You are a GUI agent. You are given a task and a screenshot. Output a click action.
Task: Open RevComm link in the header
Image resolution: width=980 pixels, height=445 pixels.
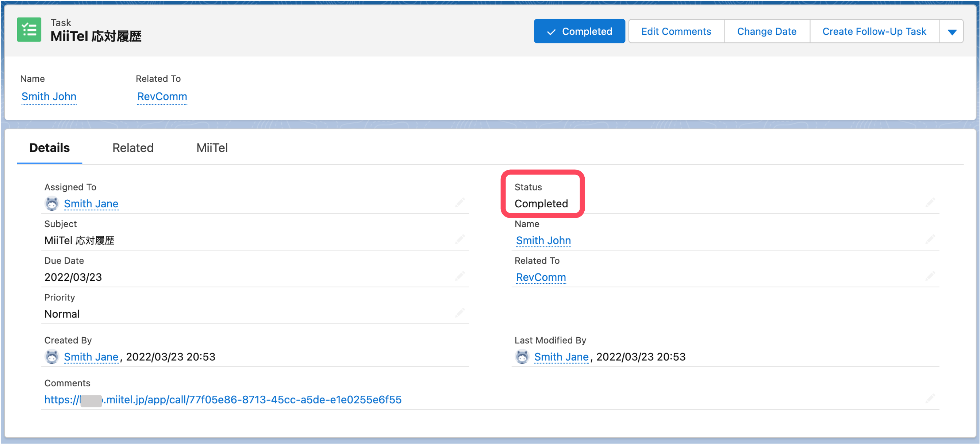(162, 97)
